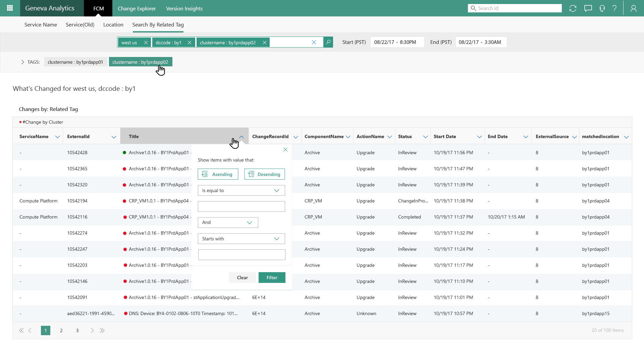This screenshot has height=362, width=644.
Task: Sort Title column Desending
Action: [x=265, y=174]
